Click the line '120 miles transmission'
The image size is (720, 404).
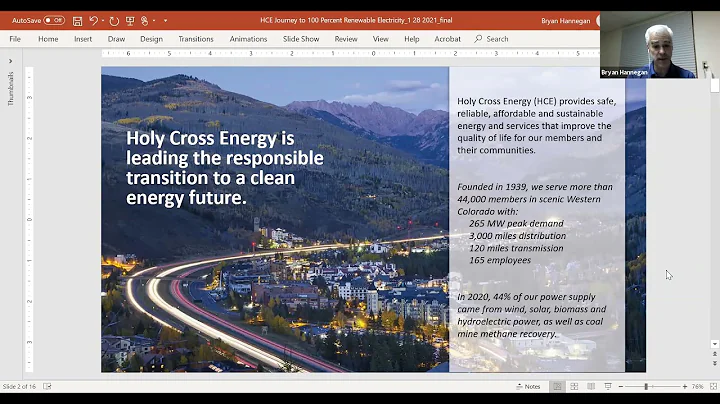[x=516, y=248]
